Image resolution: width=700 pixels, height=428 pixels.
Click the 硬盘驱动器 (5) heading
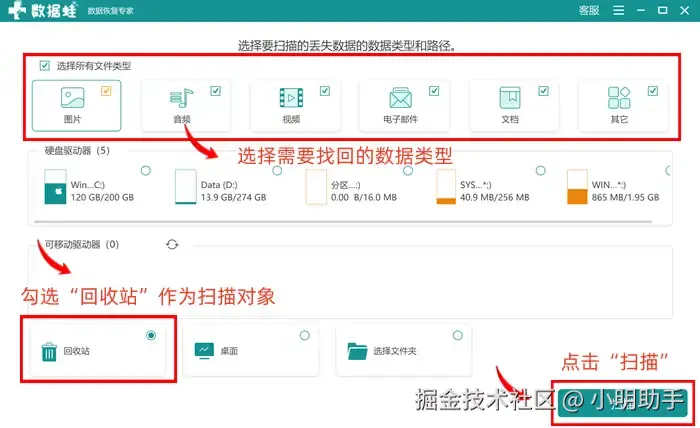click(x=77, y=150)
